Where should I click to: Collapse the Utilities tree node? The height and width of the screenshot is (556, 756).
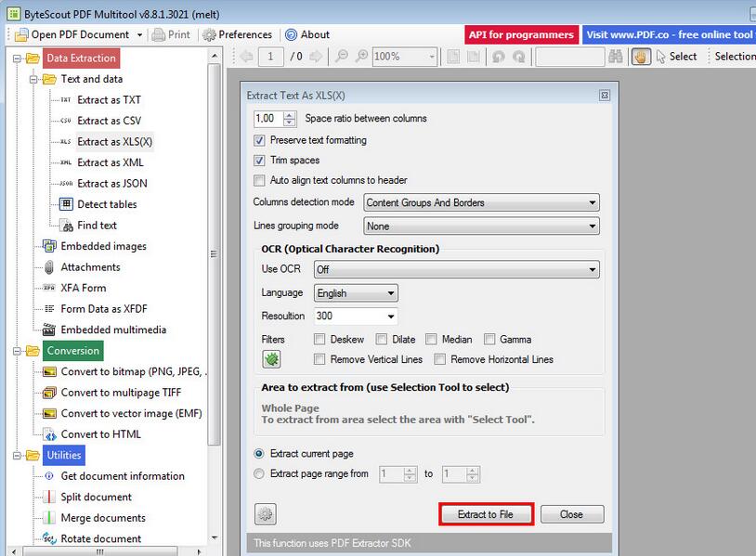18,456
